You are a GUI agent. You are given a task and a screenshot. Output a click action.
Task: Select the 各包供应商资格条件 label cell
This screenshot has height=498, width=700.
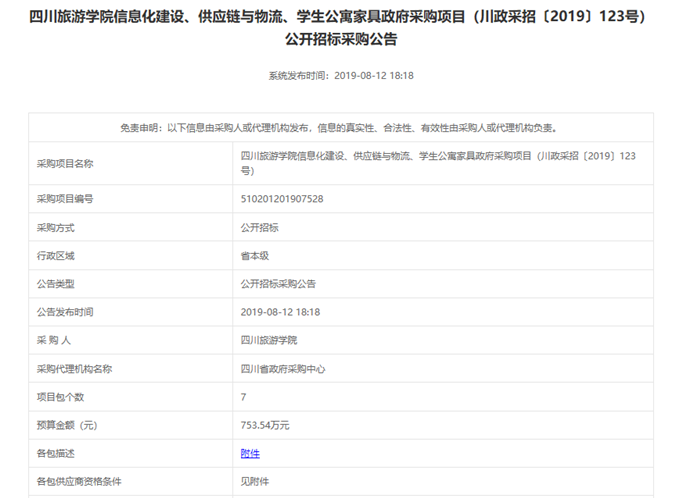click(131, 481)
